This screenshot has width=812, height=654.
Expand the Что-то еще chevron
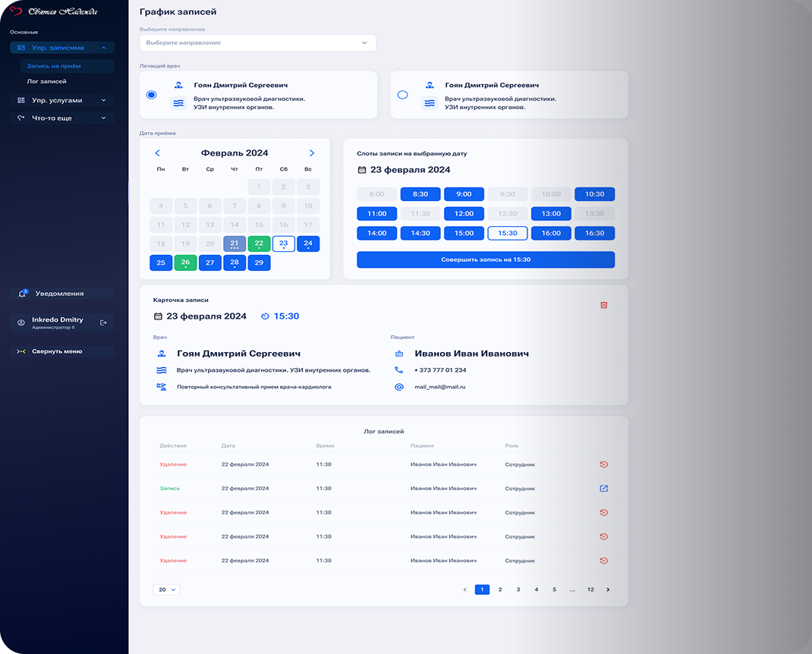103,118
